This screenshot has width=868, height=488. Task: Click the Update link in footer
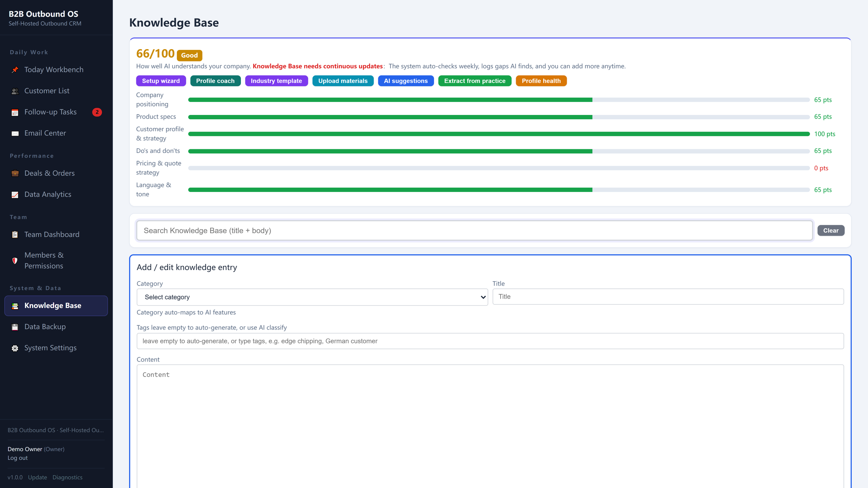(x=37, y=478)
